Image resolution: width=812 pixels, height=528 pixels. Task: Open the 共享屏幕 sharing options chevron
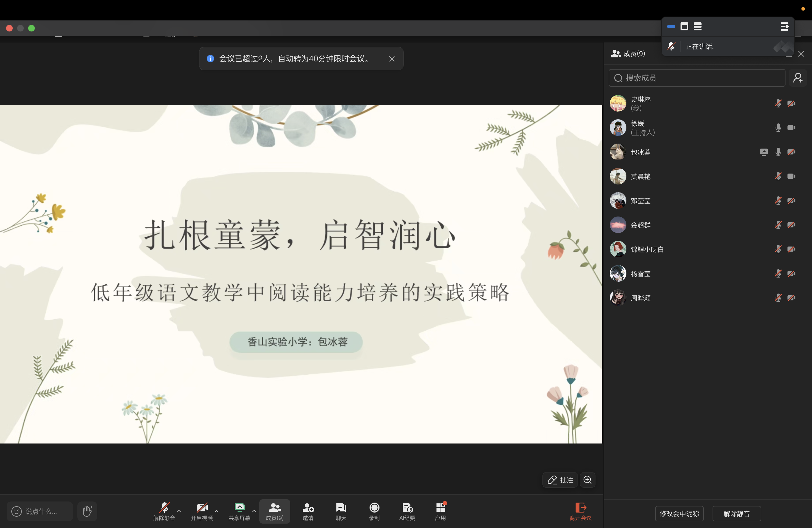pyautogui.click(x=254, y=512)
